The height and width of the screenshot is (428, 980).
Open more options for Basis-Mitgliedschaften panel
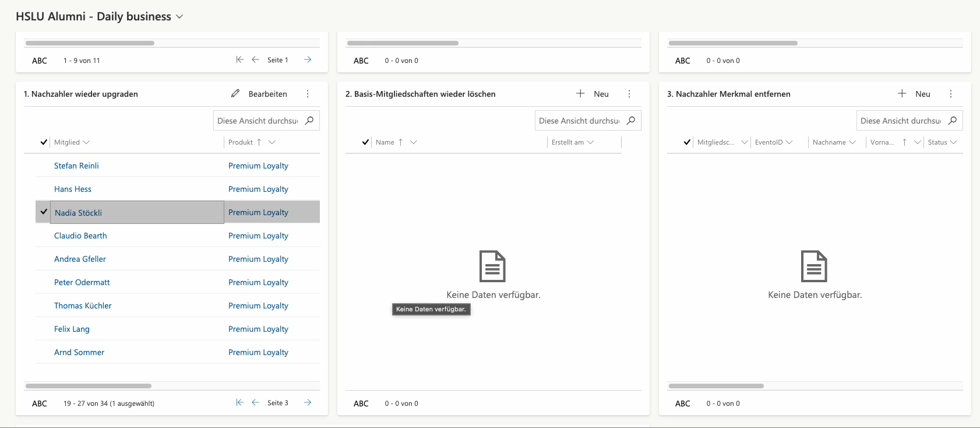pos(629,94)
